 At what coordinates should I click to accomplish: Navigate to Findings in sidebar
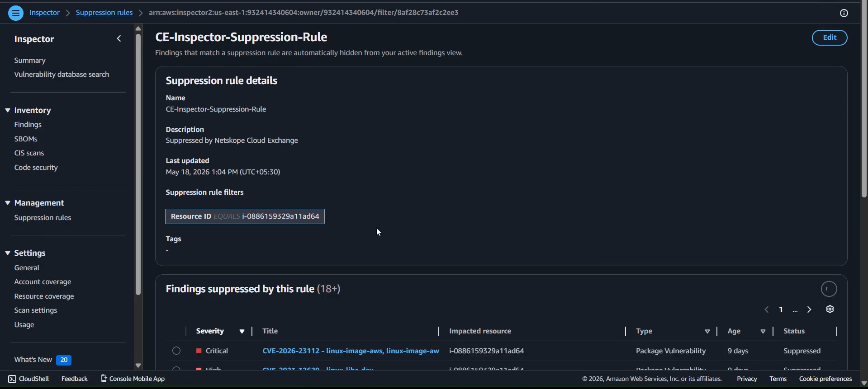[x=28, y=125]
